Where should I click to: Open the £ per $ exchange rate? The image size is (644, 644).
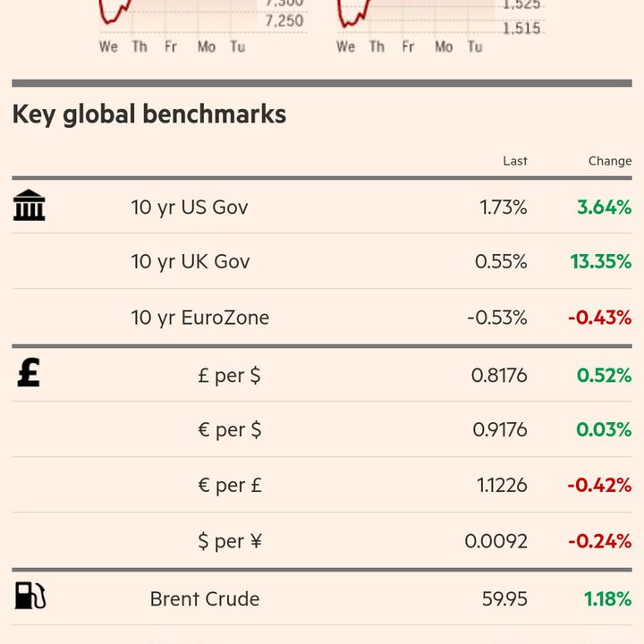pos(229,376)
